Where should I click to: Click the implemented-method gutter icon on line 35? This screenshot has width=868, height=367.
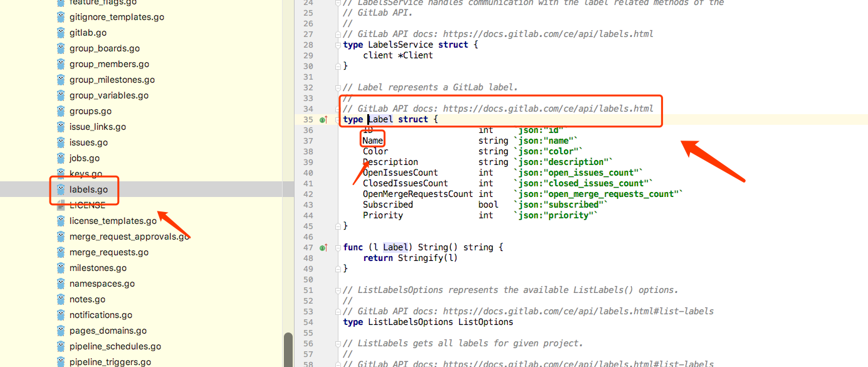(x=323, y=119)
